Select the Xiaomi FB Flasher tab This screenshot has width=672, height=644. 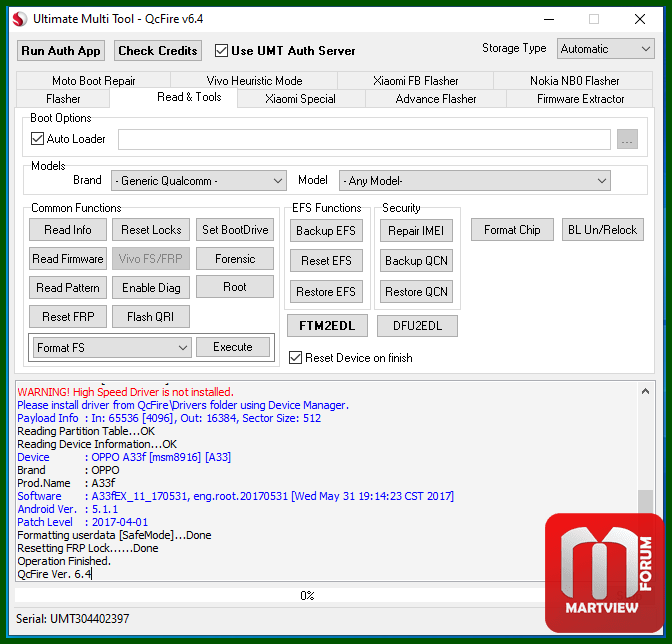[x=415, y=81]
